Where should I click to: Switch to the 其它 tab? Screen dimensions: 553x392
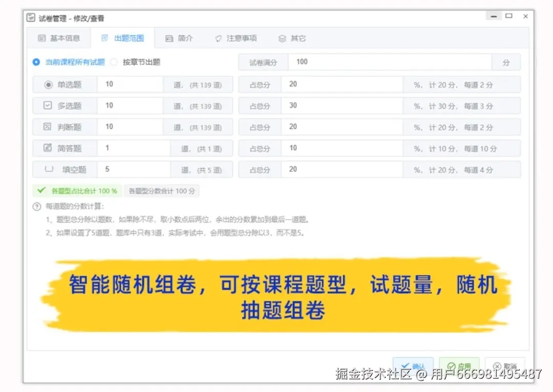292,38
